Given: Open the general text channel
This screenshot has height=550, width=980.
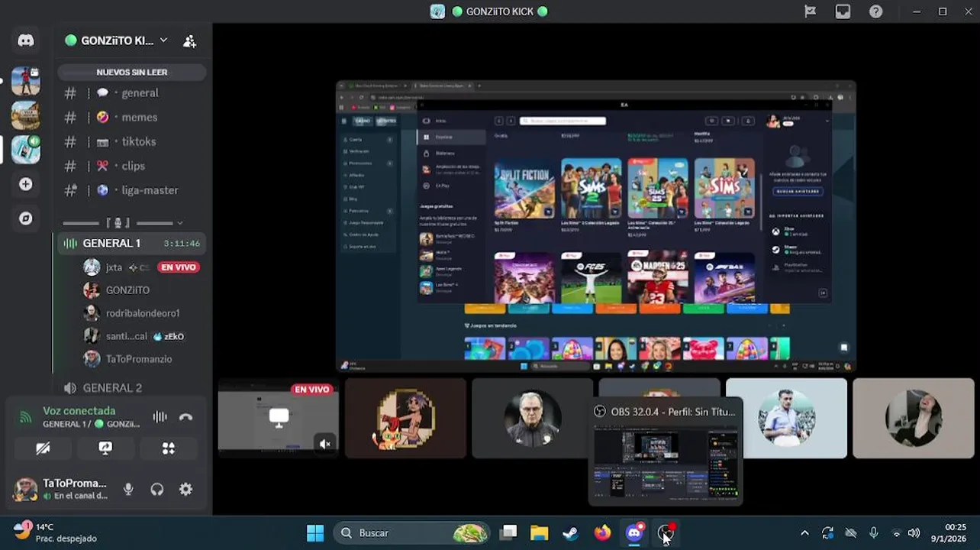Looking at the screenshot, I should pyautogui.click(x=131, y=93).
